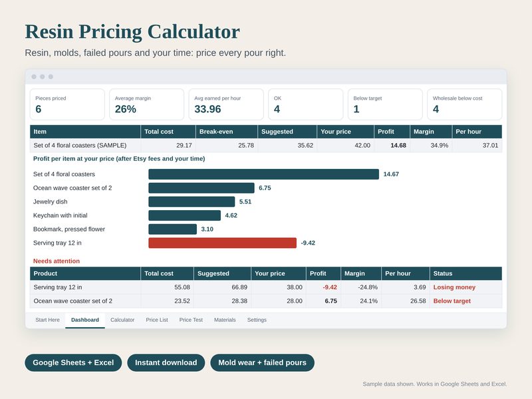Click the 38.00 your price cell
Image resolution: width=532 pixels, height=399 pixels.
pyautogui.click(x=279, y=287)
